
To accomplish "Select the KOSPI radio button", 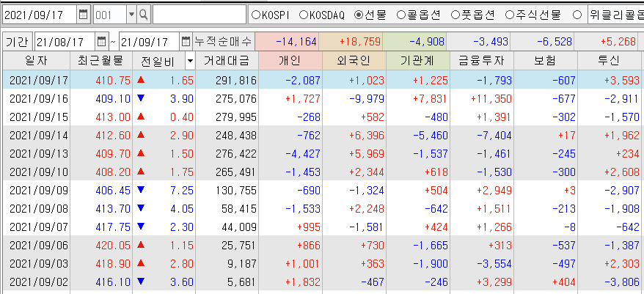I will [x=256, y=15].
